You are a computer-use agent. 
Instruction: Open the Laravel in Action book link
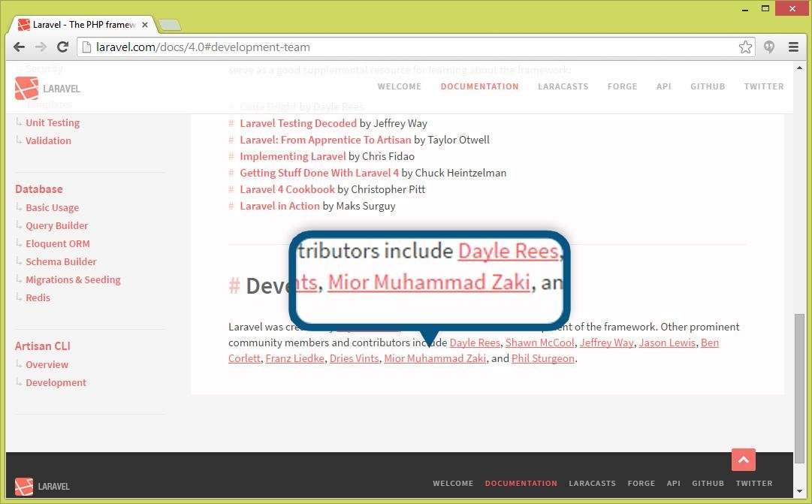tap(279, 206)
